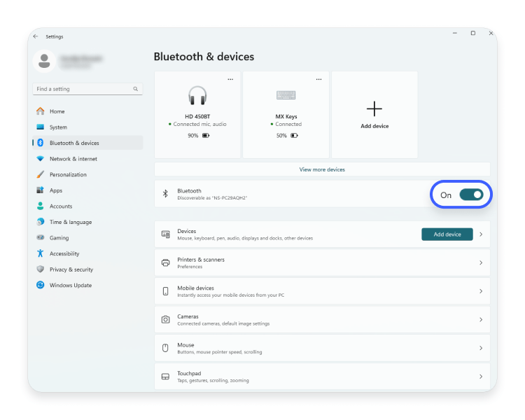Open Gaming settings section
Image resolution: width=525 pixels, height=420 pixels.
(x=87, y=237)
